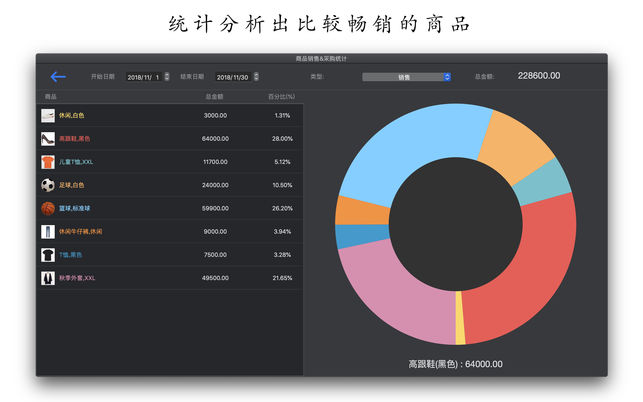Open the start date field 2018/11/1

[144, 77]
